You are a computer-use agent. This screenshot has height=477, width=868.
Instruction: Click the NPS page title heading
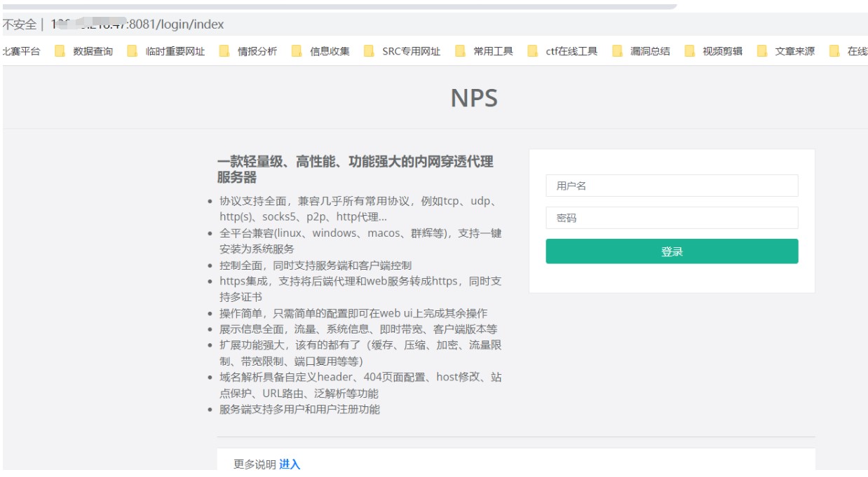pos(474,98)
